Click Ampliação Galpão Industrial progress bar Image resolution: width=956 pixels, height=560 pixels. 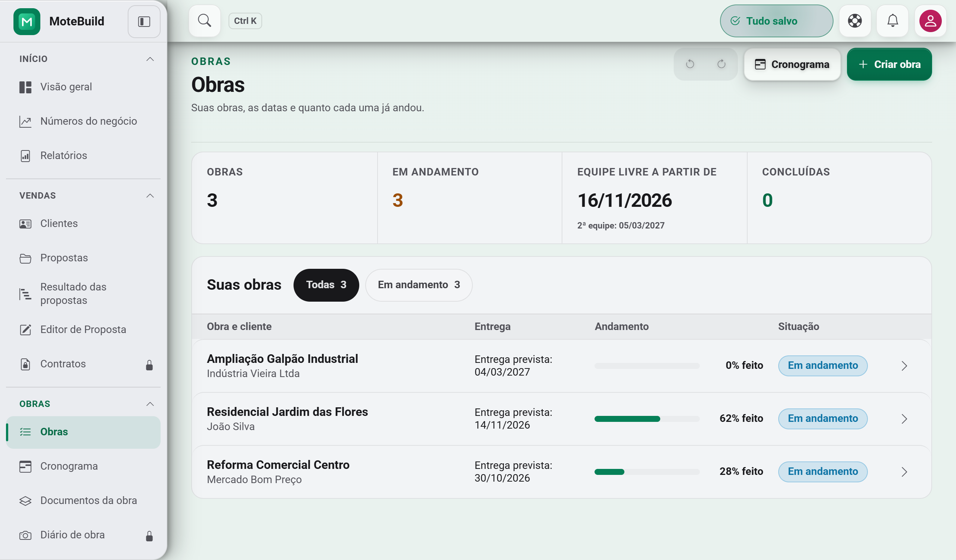click(x=647, y=365)
